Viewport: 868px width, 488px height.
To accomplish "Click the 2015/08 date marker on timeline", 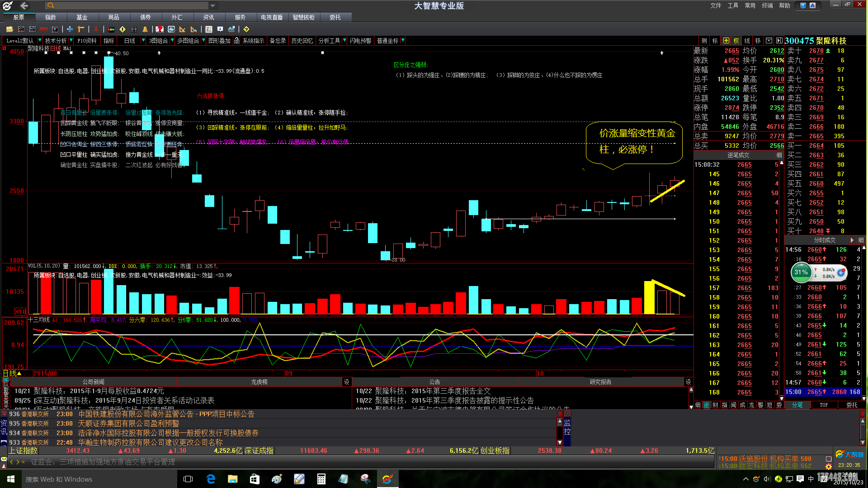I will 45,373.
